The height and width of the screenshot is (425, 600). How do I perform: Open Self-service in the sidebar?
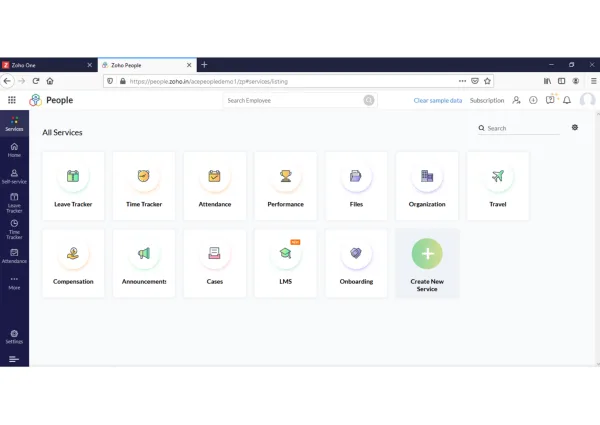14,177
